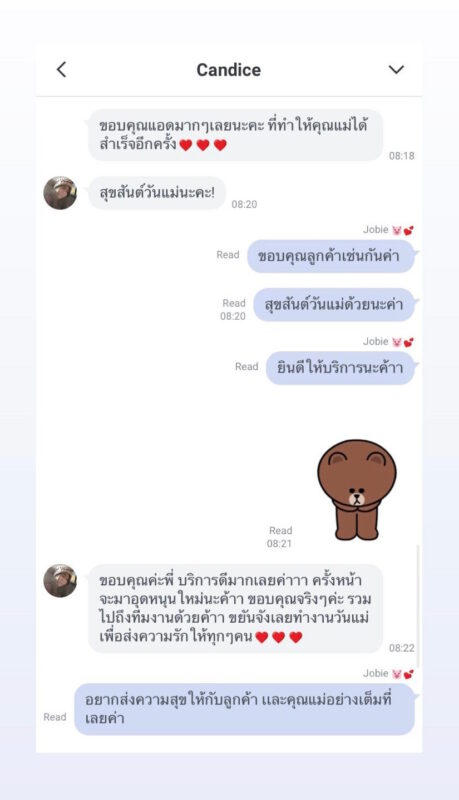Image resolution: width=459 pixels, height=800 pixels.
Task: Tap the 'ขอบคุณลูกค้าเช่นกันค่า' sent bubble
Action: [x=331, y=256]
